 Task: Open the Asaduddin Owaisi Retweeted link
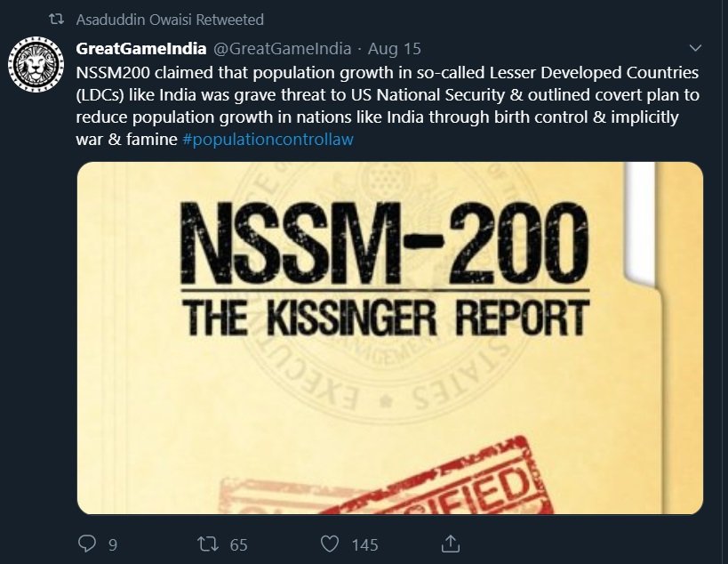tap(170, 20)
